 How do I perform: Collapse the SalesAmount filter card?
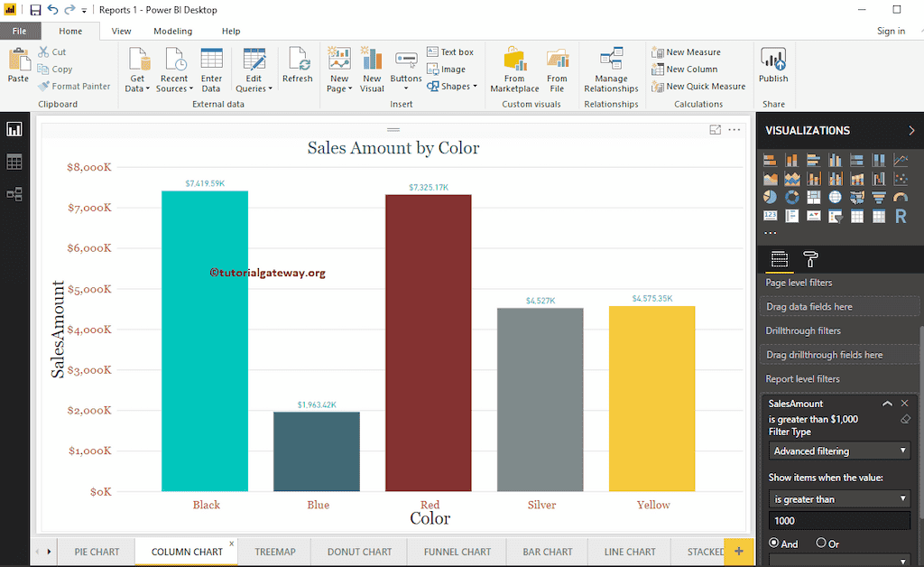(x=887, y=404)
